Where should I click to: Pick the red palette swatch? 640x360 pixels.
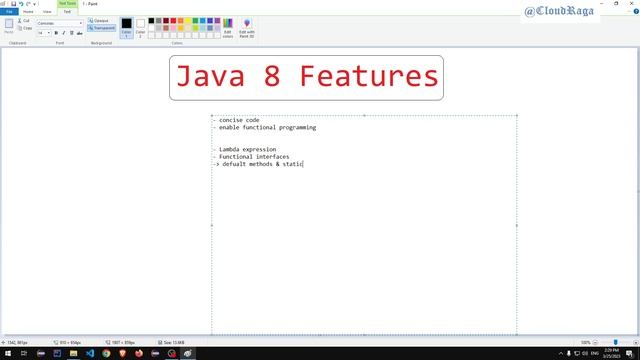173,20
